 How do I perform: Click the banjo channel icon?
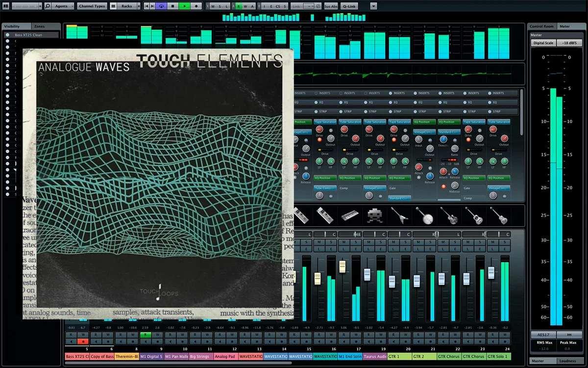(424, 215)
